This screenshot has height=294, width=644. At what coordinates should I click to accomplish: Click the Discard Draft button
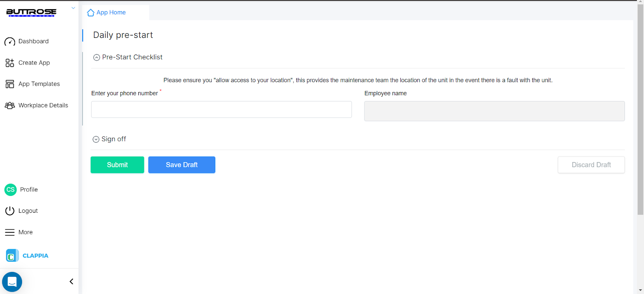pos(591,165)
